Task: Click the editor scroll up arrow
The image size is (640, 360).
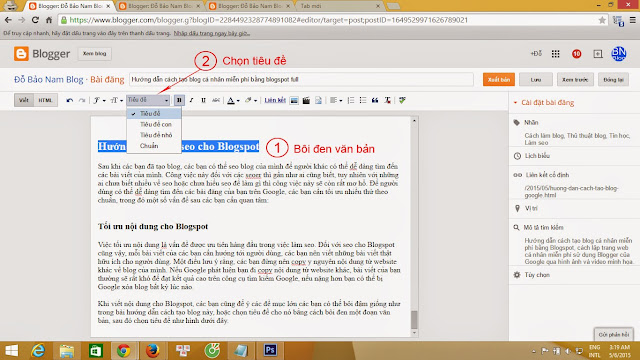Action: coord(414,121)
